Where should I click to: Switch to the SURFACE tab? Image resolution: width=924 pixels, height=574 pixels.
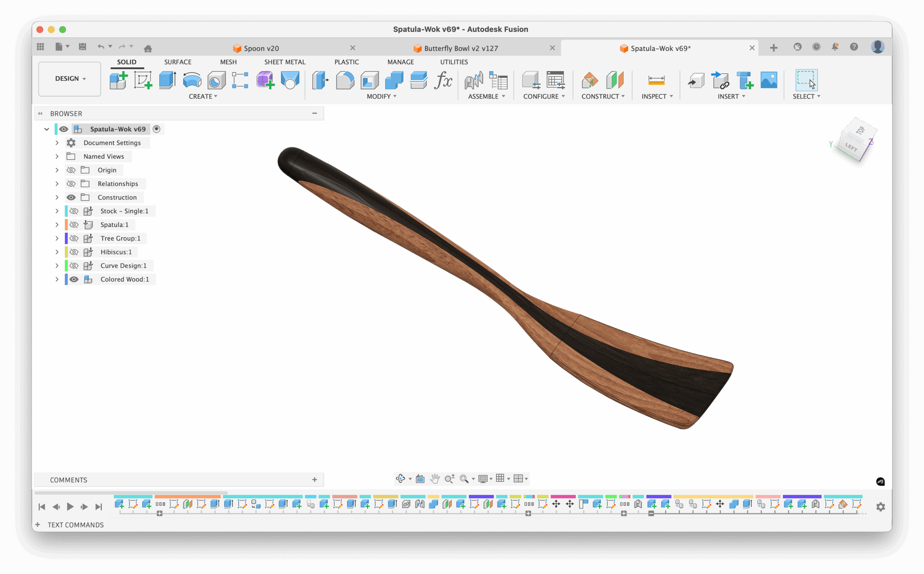(x=177, y=62)
